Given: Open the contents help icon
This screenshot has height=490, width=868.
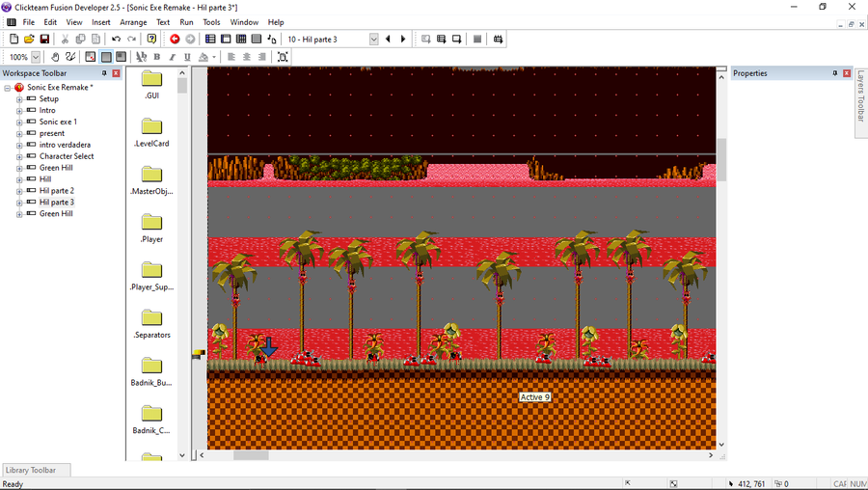Looking at the screenshot, I should pos(151,39).
